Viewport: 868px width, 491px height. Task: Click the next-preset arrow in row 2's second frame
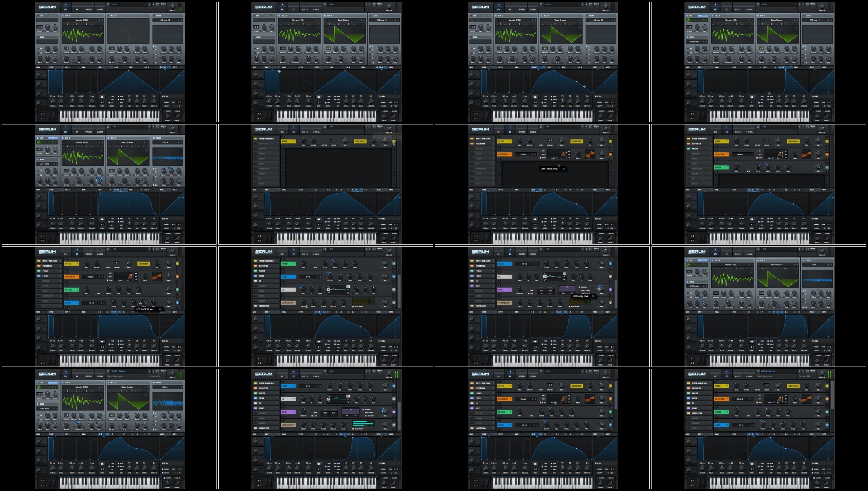tap(370, 127)
